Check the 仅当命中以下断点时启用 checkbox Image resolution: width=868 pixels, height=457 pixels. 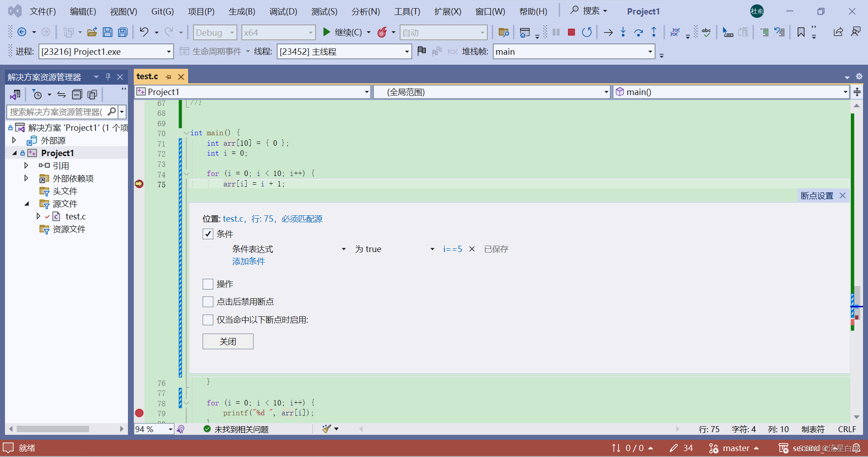click(x=208, y=320)
